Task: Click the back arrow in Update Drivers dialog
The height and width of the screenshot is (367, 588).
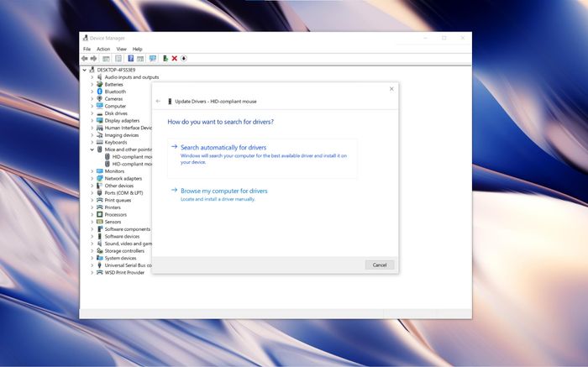Action: (x=158, y=101)
